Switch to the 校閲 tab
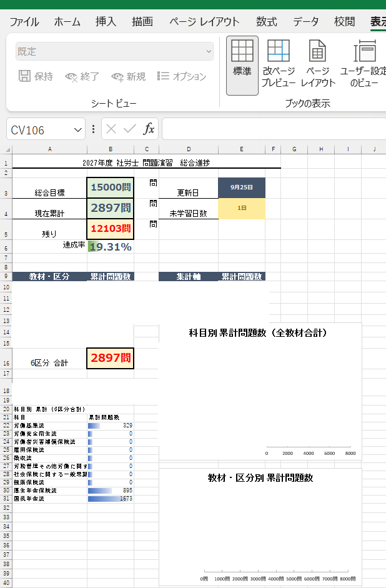Screen dimensions: 386x588 click(x=344, y=22)
